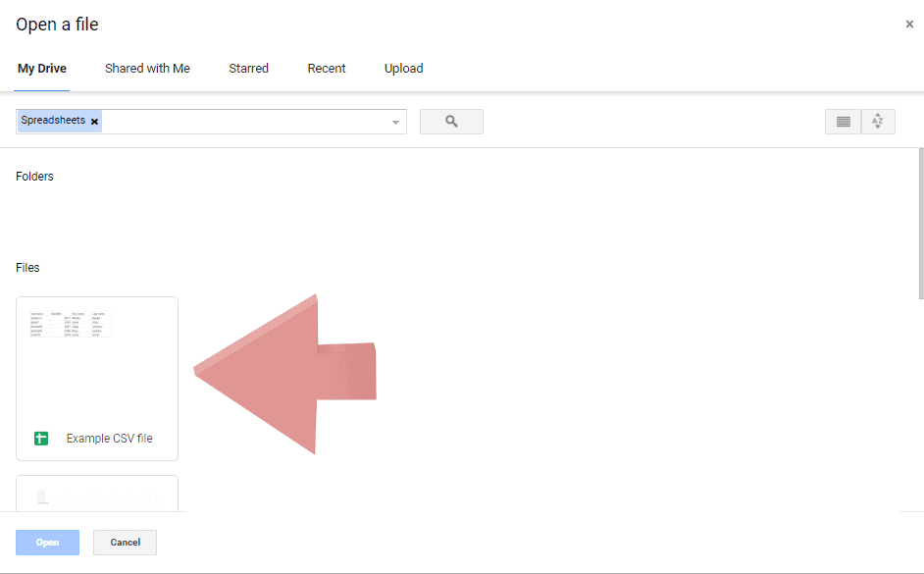This screenshot has height=574, width=924.
Task: Click the Cancel button
Action: [125, 542]
